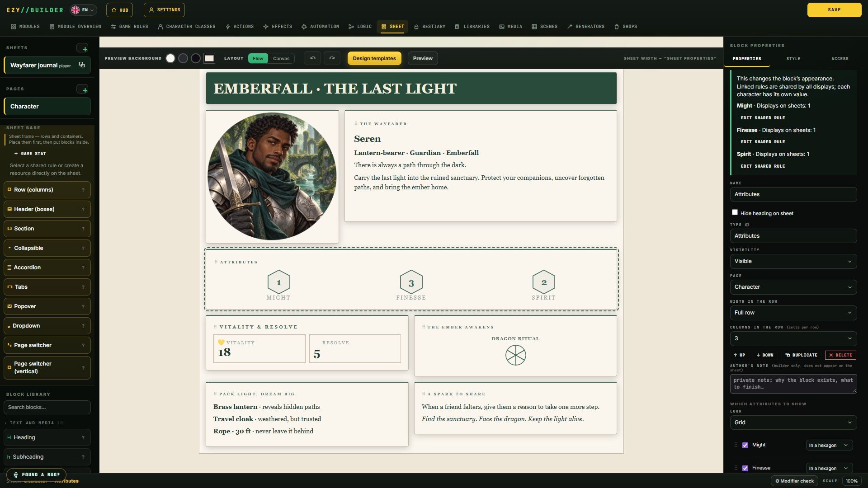This screenshot has height=488, width=868.
Task: Delete the Attributes block
Action: (840, 355)
